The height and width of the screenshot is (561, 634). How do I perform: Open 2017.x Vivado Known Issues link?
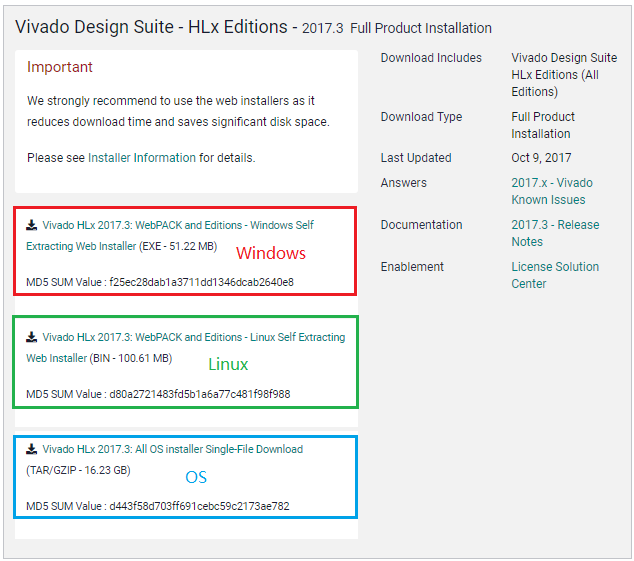(552, 191)
